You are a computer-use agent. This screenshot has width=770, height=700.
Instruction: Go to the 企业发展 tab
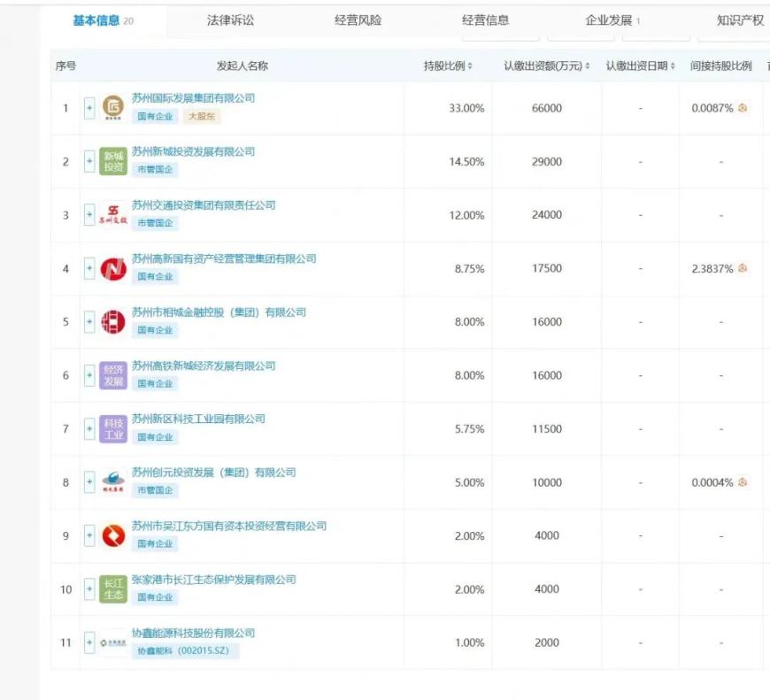coord(612,20)
